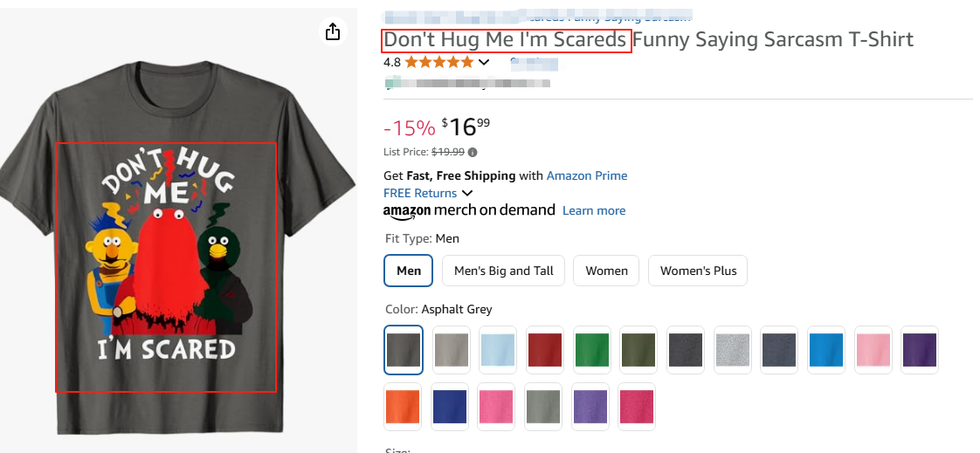Pick the light blue color swatch
980x453 pixels.
pos(498,350)
